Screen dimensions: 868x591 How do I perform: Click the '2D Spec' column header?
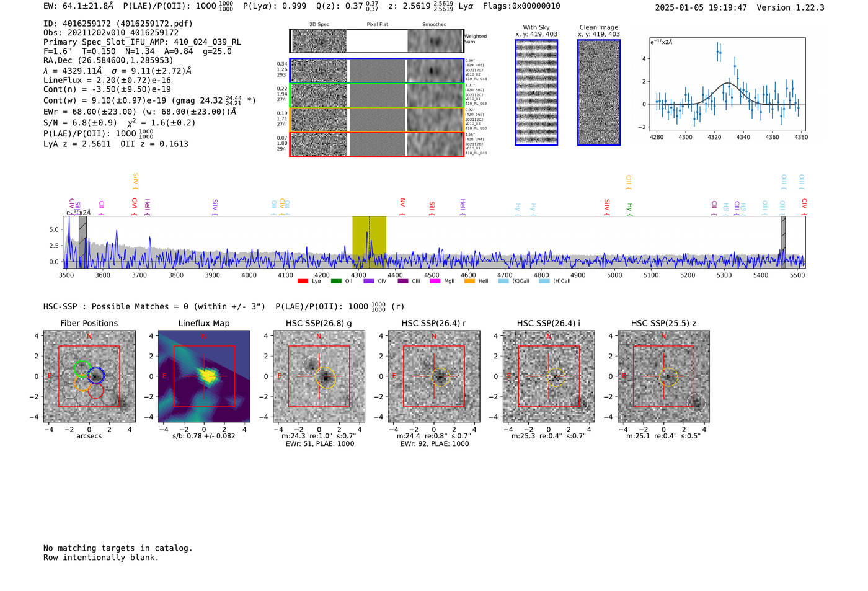click(319, 25)
